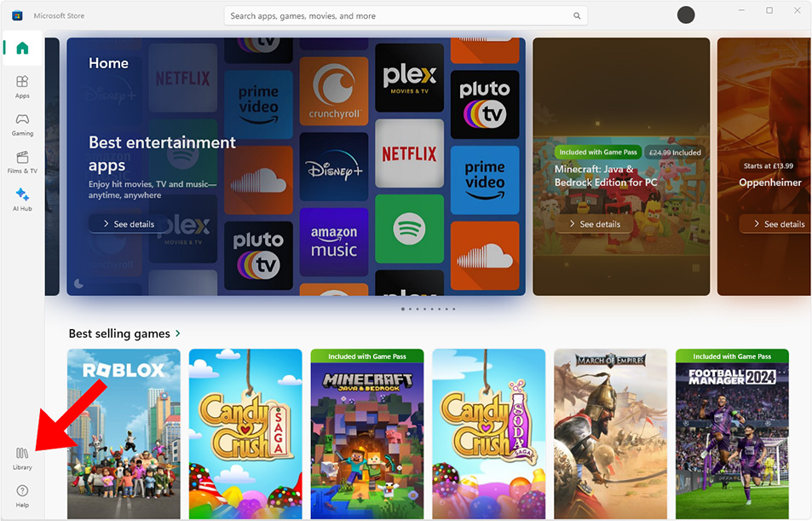The width and height of the screenshot is (812, 521).
Task: Click the Microsoft Store logo icon
Action: [17, 15]
